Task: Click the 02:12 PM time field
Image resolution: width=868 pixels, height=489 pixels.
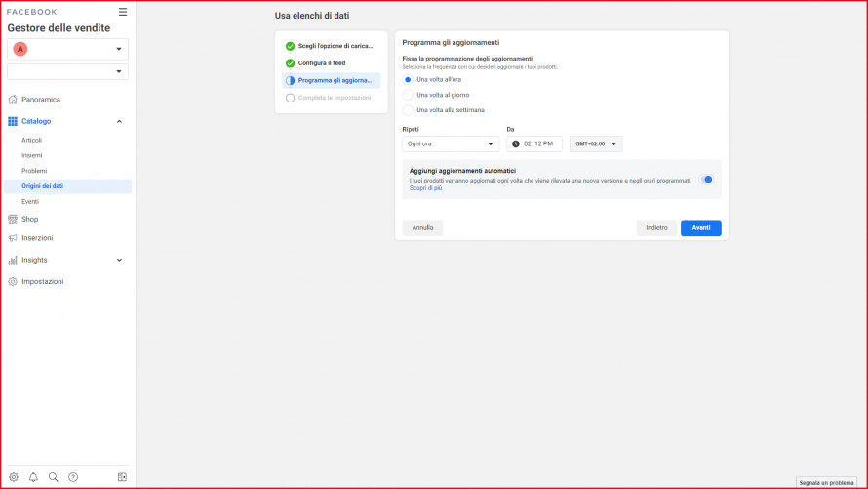Action: coord(534,143)
